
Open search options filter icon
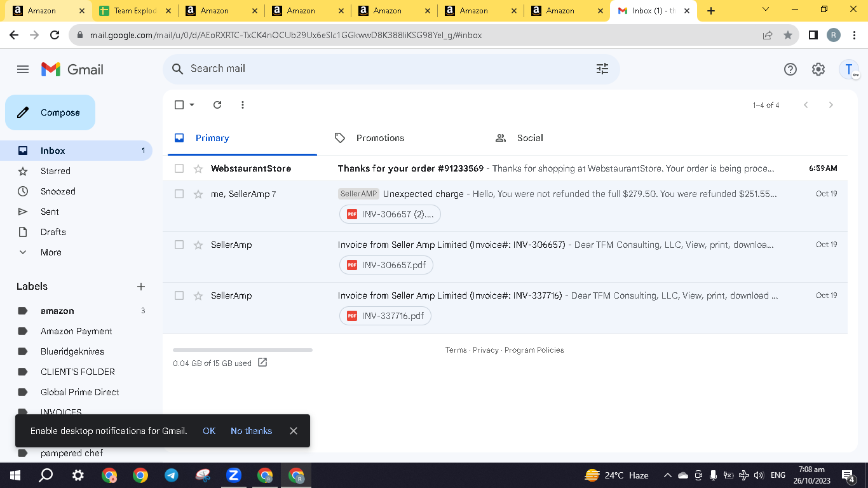click(602, 69)
